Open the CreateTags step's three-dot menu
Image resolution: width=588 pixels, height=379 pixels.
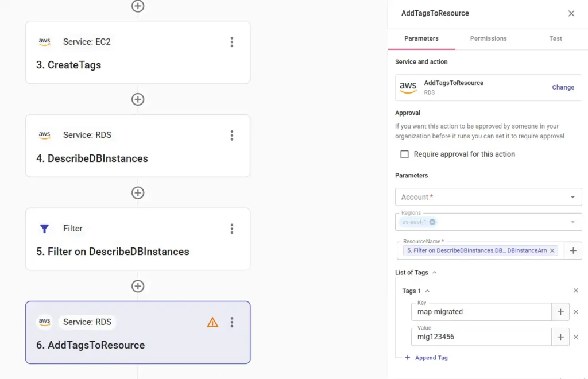[x=232, y=42]
